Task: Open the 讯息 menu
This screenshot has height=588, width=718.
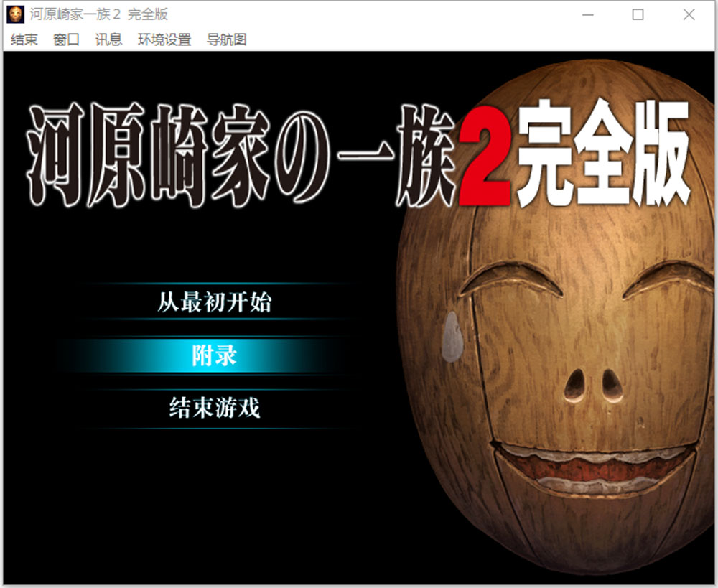Action: tap(108, 39)
